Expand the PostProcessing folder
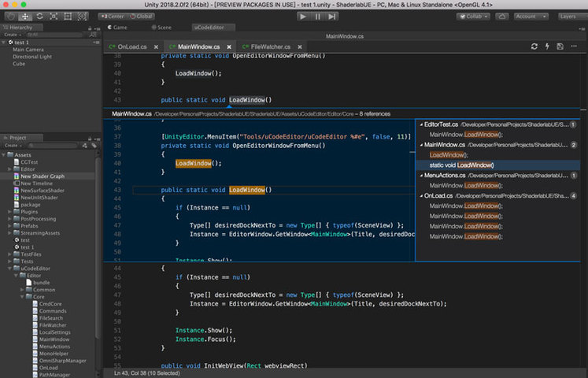Viewport: 588px width, 378px height. pos(9,219)
